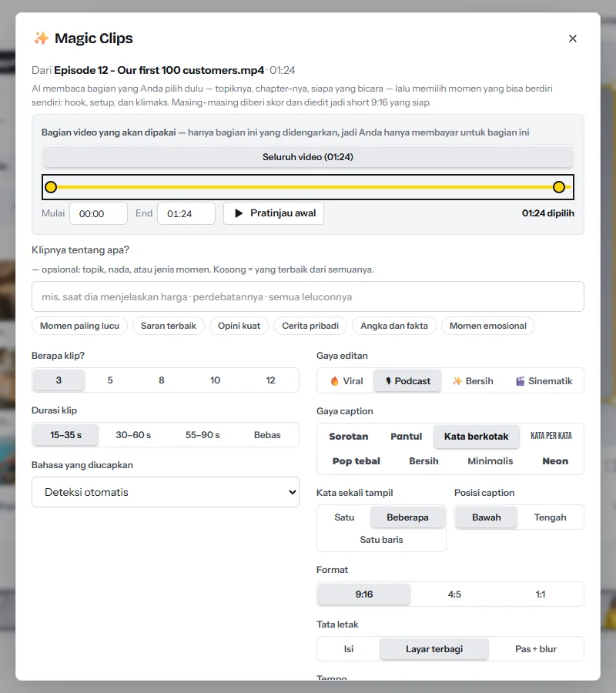Select the Momen emosional chip

pyautogui.click(x=488, y=326)
